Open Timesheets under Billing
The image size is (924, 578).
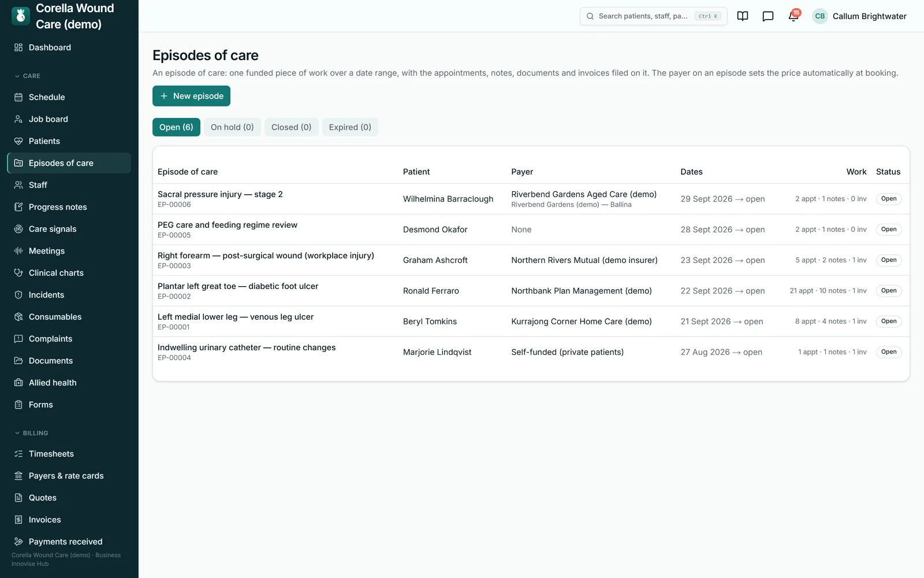point(69,454)
